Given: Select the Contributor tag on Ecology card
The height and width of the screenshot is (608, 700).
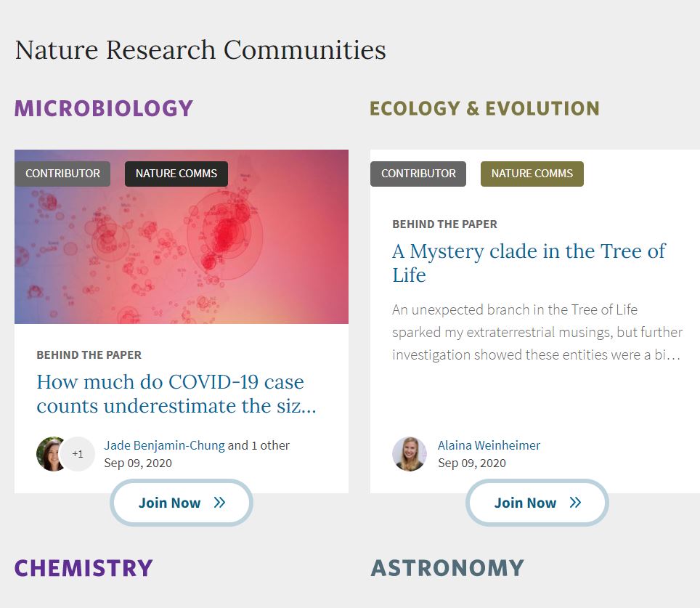Looking at the screenshot, I should pyautogui.click(x=418, y=174).
